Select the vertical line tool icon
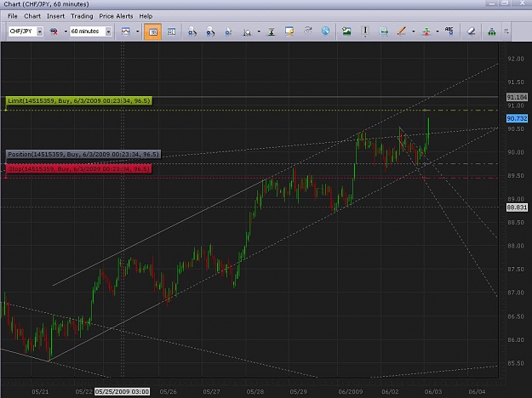This screenshot has width=532, height=398. click(x=365, y=31)
